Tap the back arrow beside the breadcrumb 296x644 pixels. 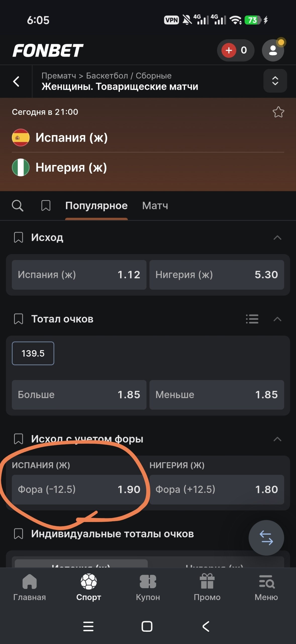coord(16,82)
